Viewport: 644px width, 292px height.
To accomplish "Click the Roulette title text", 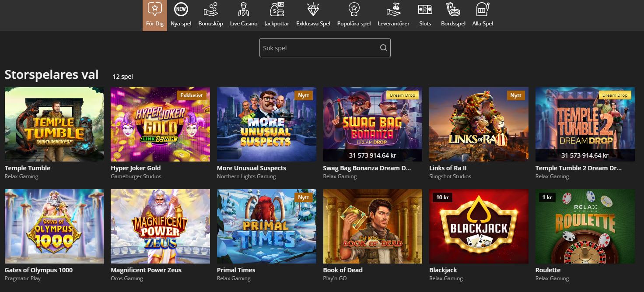I will point(548,270).
